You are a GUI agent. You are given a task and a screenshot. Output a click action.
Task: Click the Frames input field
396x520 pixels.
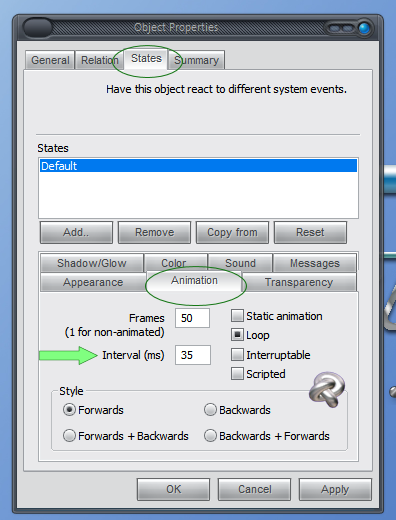192,318
